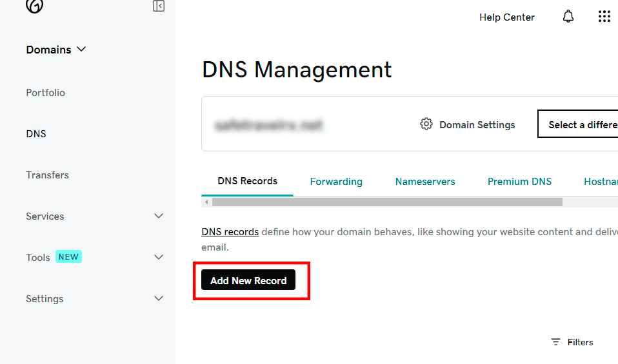618x364 pixels.
Task: Expand the Tools section chevron
Action: [x=159, y=258]
